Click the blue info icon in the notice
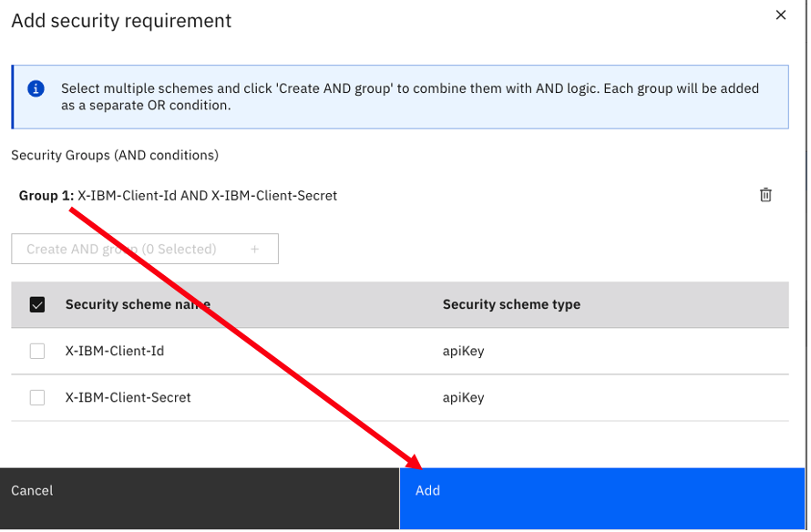The image size is (811, 532). pos(36,88)
